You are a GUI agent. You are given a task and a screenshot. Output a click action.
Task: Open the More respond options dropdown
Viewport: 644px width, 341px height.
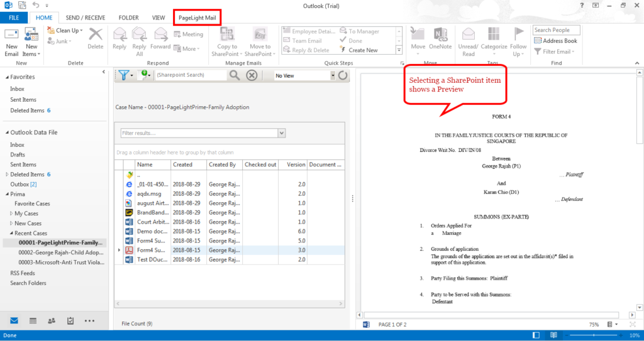tap(187, 48)
